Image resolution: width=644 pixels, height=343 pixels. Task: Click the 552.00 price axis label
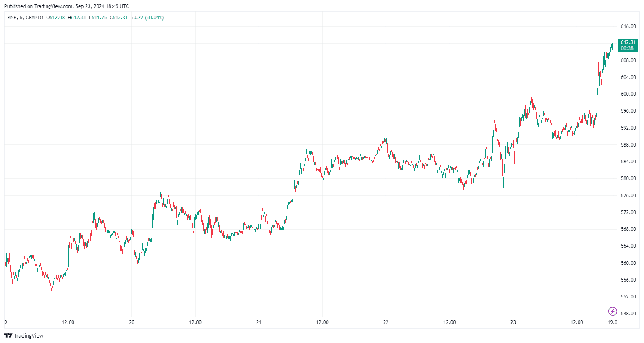[628, 297]
